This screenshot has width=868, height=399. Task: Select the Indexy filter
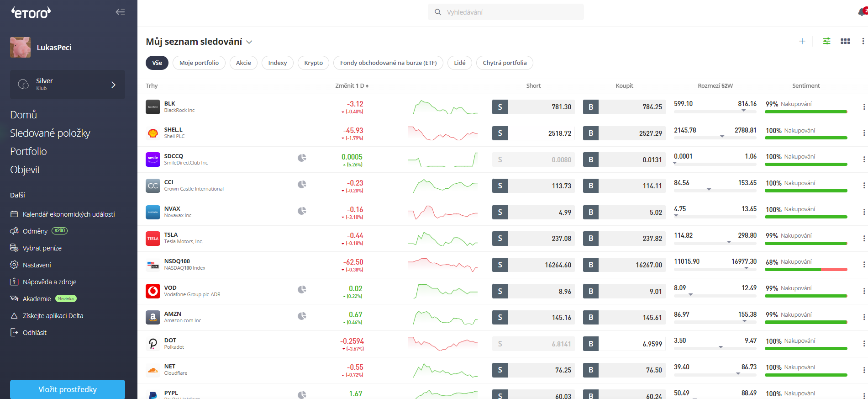(278, 63)
